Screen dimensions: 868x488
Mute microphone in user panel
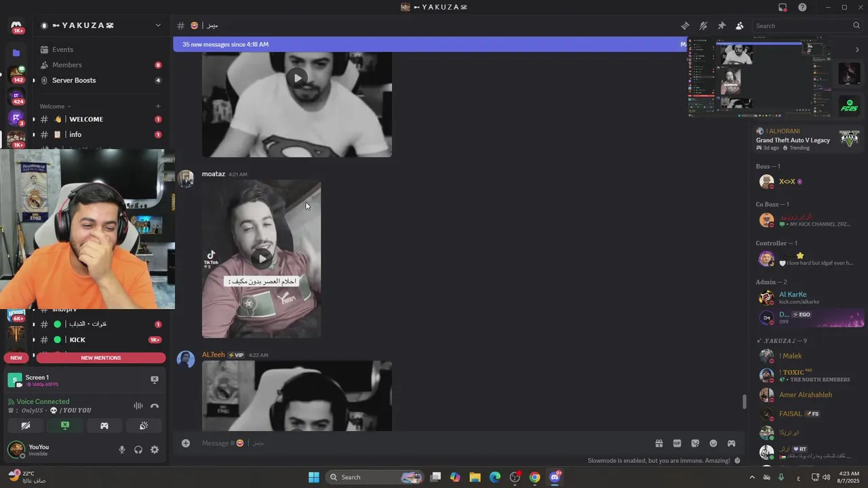pyautogui.click(x=122, y=449)
